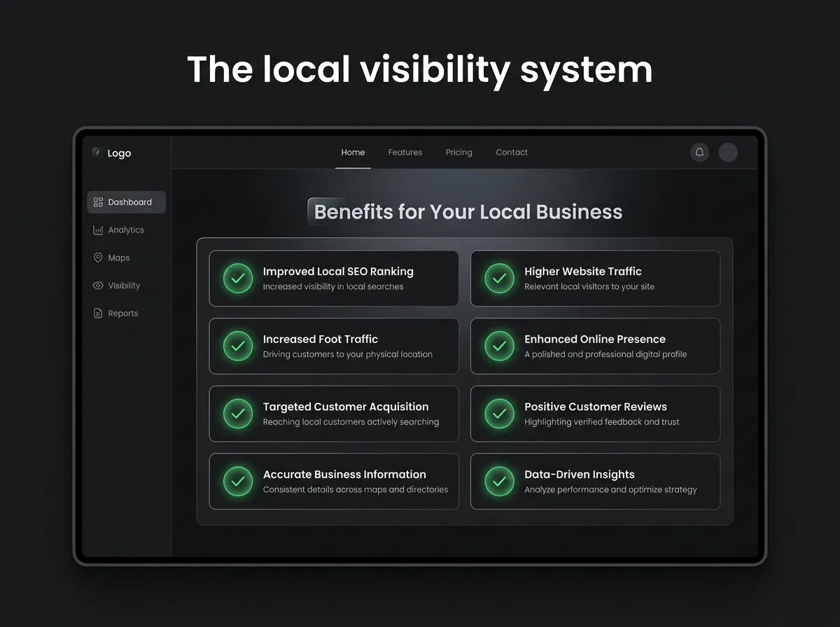Click 'Highlighting verified feedback and trust' text
Screen dimensions: 840x627
pos(602,422)
